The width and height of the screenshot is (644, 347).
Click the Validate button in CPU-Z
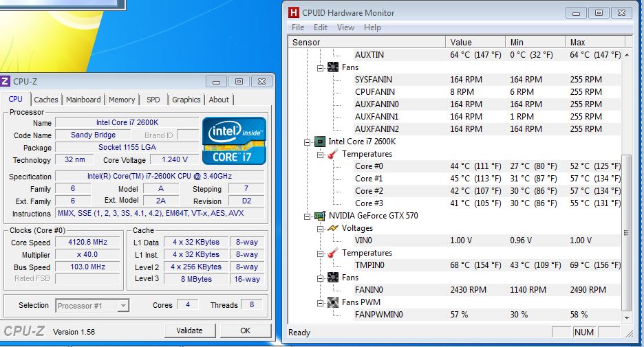click(190, 331)
